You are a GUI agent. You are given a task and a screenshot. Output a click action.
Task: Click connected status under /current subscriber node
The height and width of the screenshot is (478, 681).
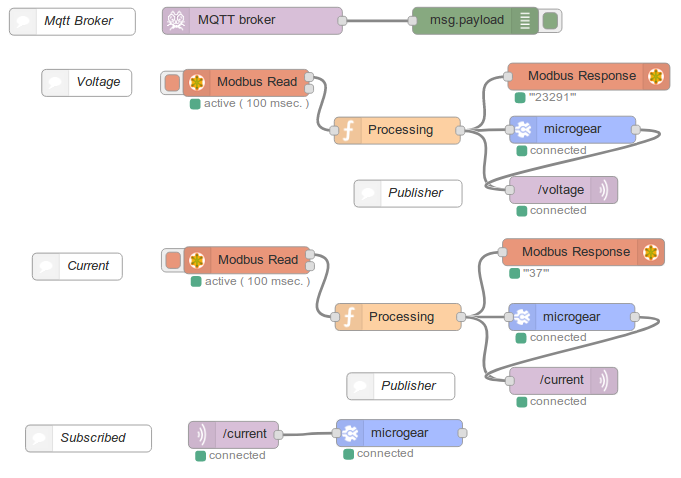click(x=237, y=455)
